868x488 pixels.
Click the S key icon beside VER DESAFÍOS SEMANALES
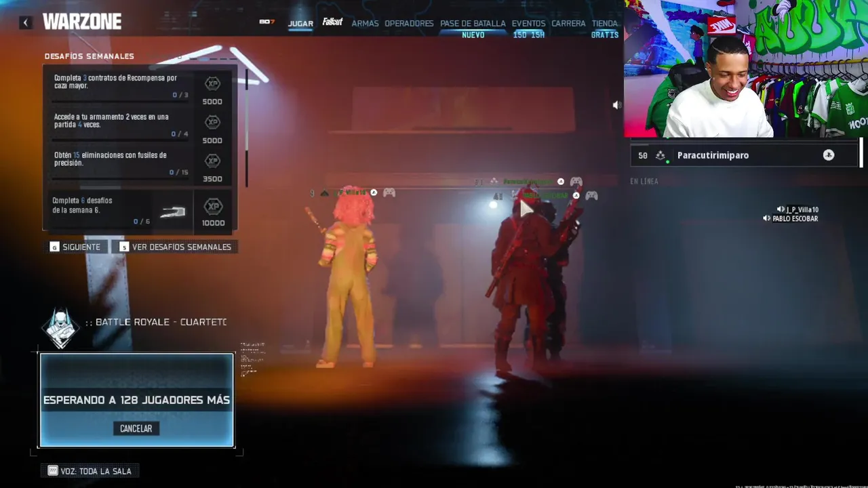pos(124,247)
